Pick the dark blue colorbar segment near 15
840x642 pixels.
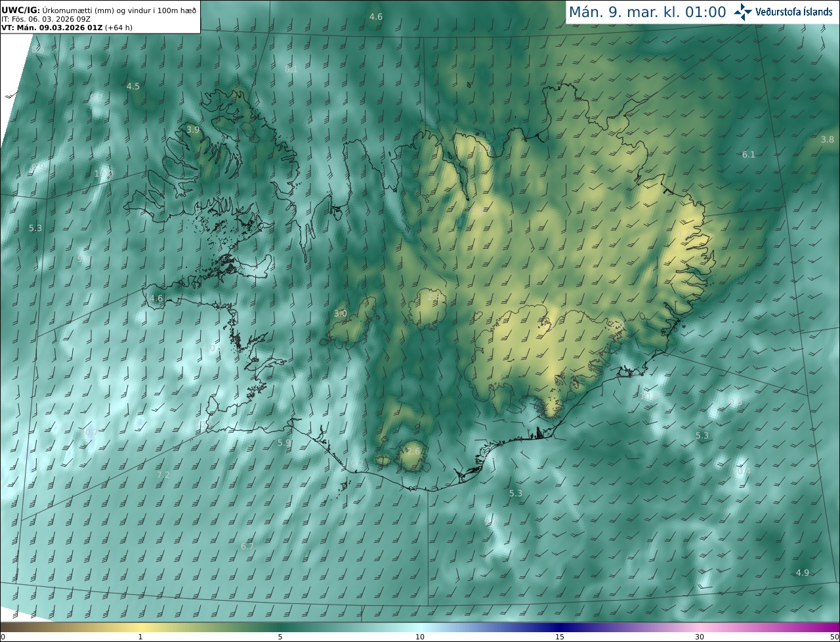tap(560, 627)
